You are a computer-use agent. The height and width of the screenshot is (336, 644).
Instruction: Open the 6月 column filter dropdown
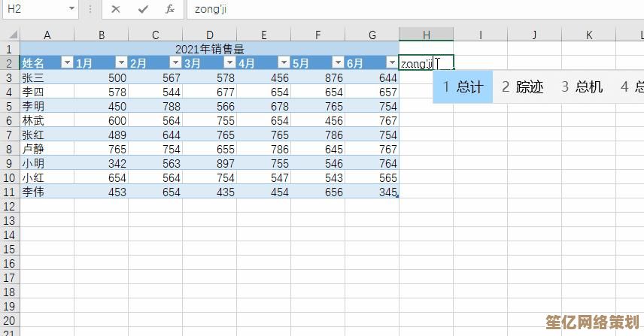(391, 63)
